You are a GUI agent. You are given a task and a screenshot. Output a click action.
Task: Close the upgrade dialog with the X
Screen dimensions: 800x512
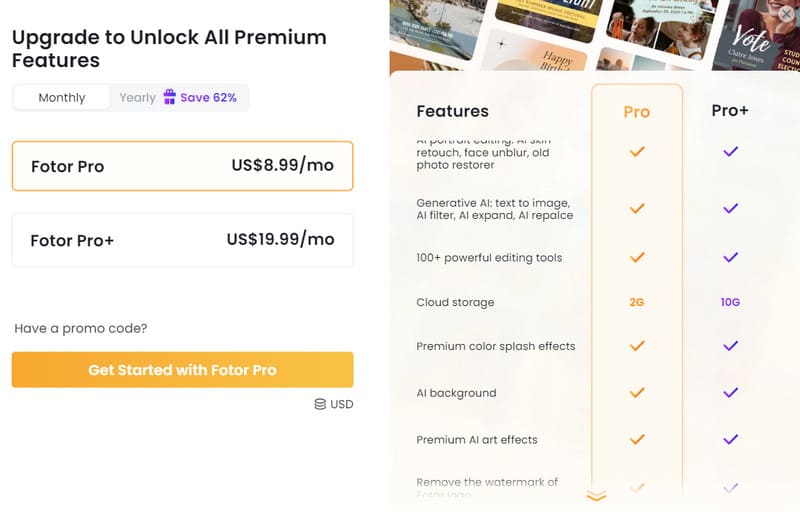[x=787, y=14]
